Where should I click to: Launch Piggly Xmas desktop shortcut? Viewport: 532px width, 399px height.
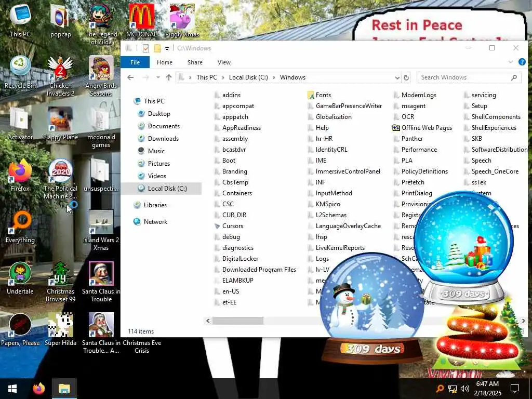pyautogui.click(x=182, y=21)
